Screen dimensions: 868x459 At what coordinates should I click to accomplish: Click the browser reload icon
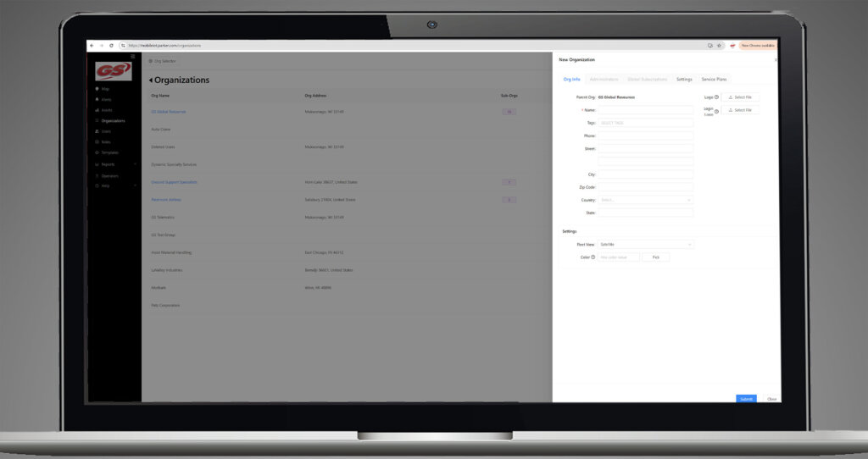point(110,45)
